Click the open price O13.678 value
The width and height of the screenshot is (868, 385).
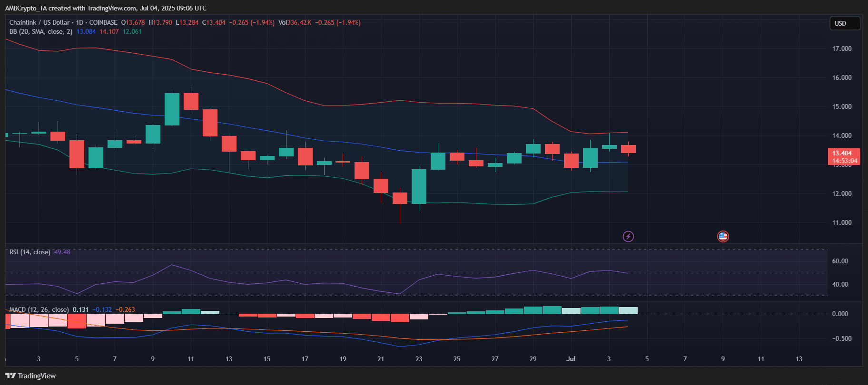(x=133, y=22)
